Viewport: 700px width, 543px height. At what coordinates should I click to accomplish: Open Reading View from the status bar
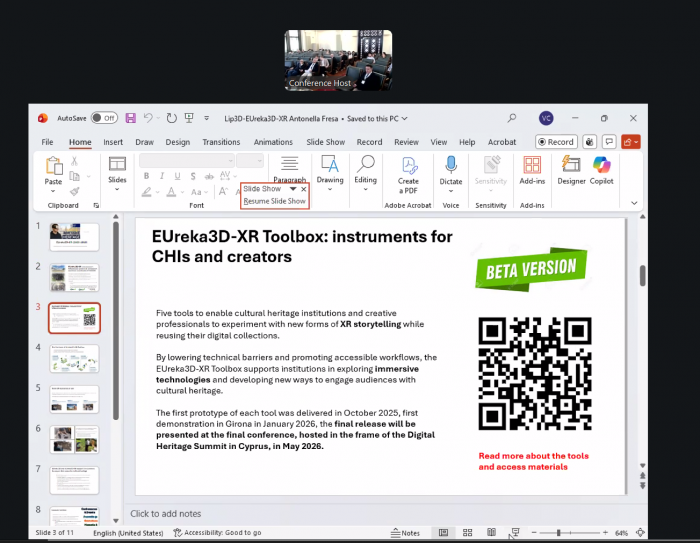coord(491,533)
